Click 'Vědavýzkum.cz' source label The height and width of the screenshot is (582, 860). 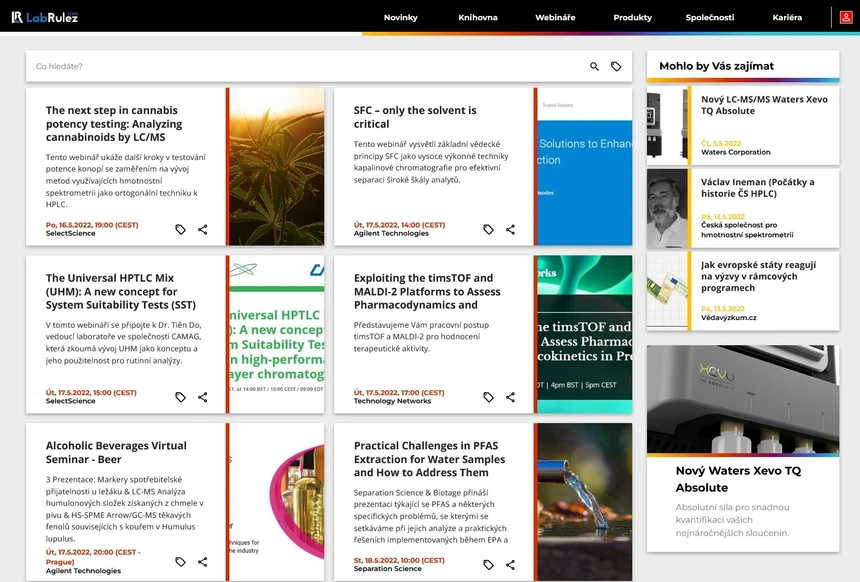[728, 318]
